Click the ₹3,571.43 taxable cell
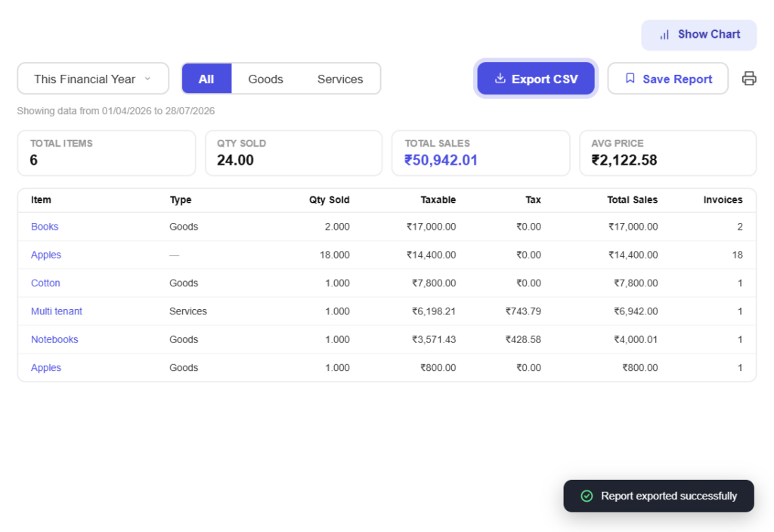Viewport: 774px width, 532px height. 433,339
